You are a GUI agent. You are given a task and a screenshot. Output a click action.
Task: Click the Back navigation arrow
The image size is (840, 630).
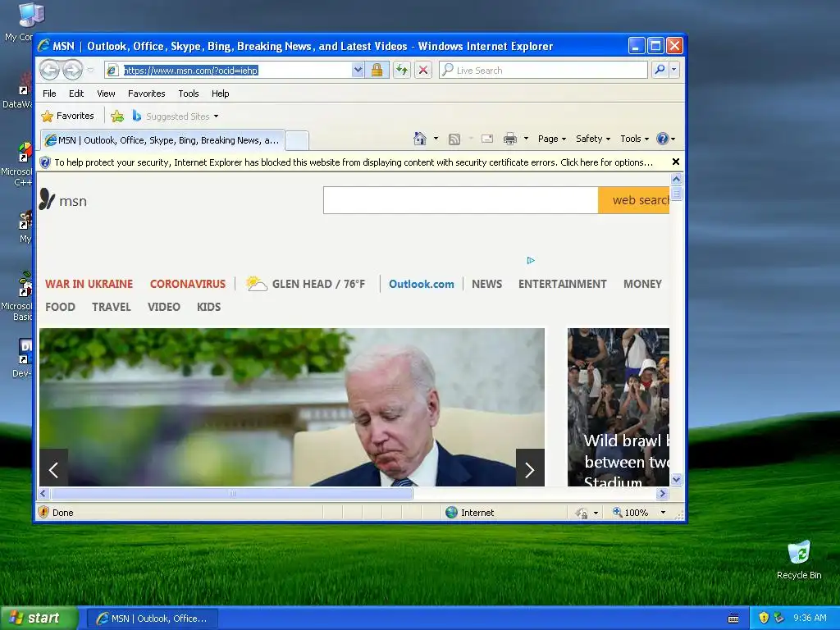pyautogui.click(x=49, y=70)
